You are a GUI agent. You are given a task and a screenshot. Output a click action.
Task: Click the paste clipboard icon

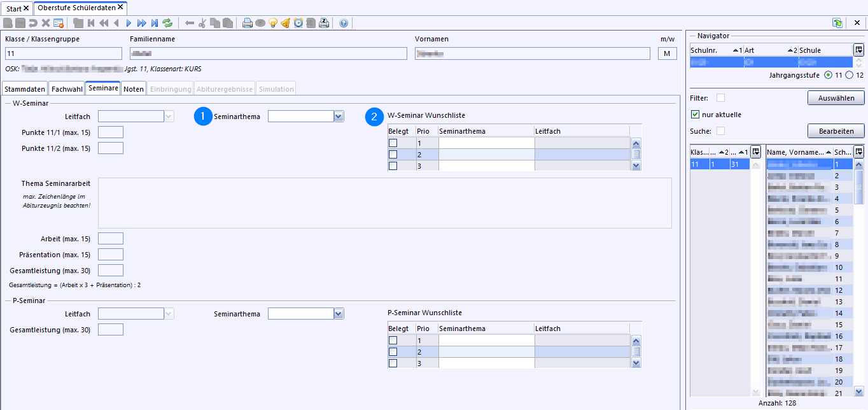227,23
